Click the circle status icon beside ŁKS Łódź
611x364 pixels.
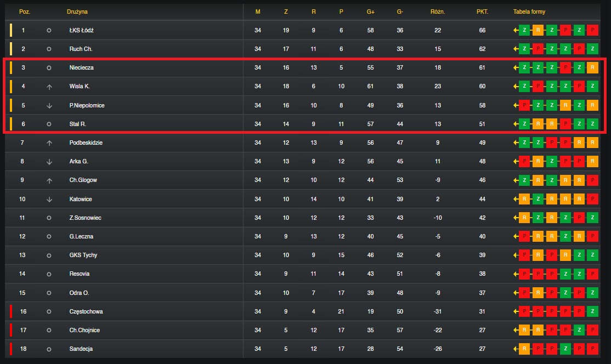coord(49,30)
